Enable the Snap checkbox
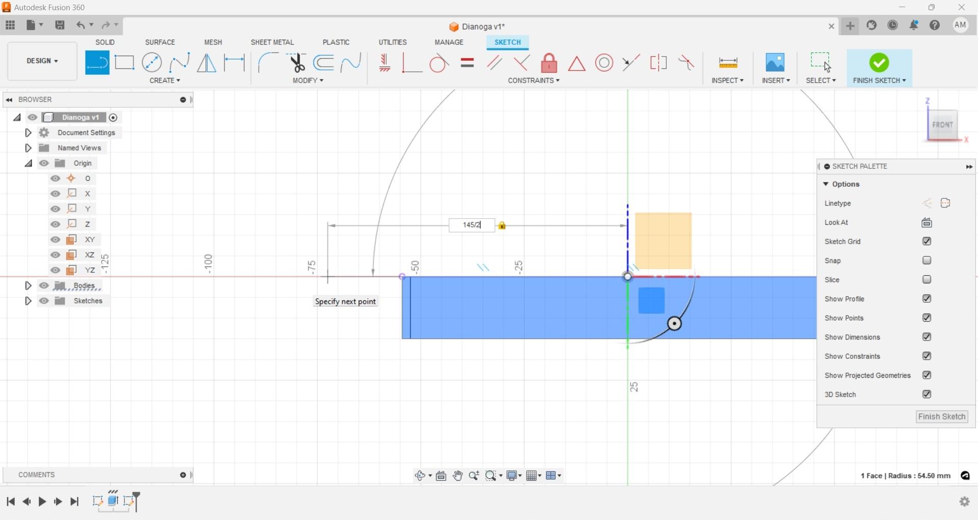980x520 pixels. [x=927, y=261]
